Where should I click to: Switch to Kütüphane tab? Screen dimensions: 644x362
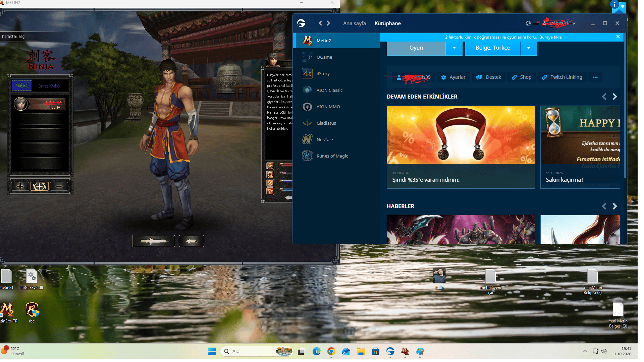click(x=387, y=23)
